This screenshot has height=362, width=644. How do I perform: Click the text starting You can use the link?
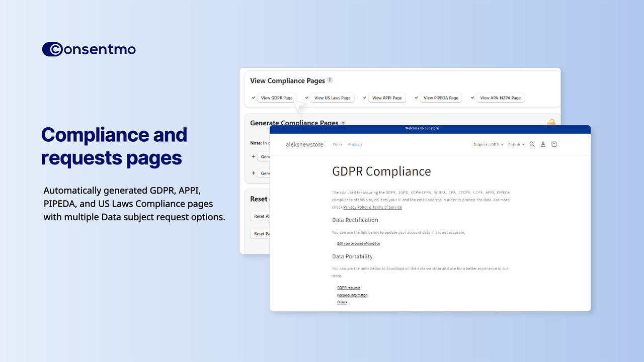398,233
